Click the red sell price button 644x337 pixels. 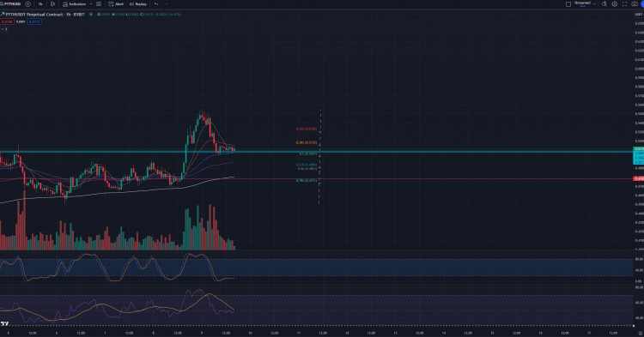click(7, 21)
